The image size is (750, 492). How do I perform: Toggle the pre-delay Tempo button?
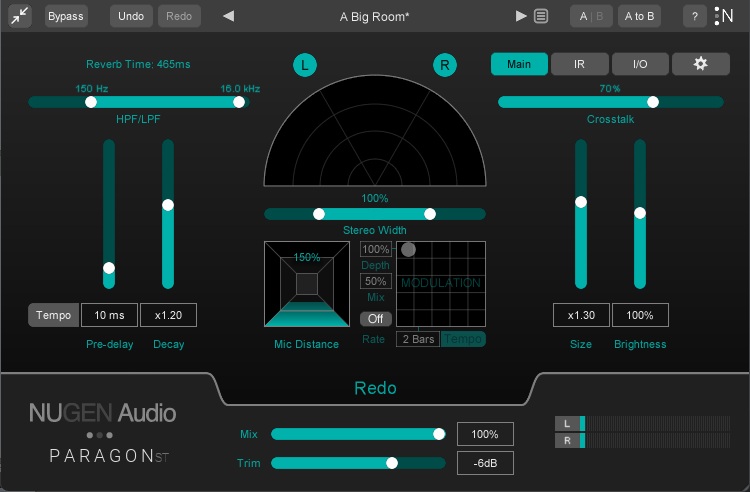[54, 315]
